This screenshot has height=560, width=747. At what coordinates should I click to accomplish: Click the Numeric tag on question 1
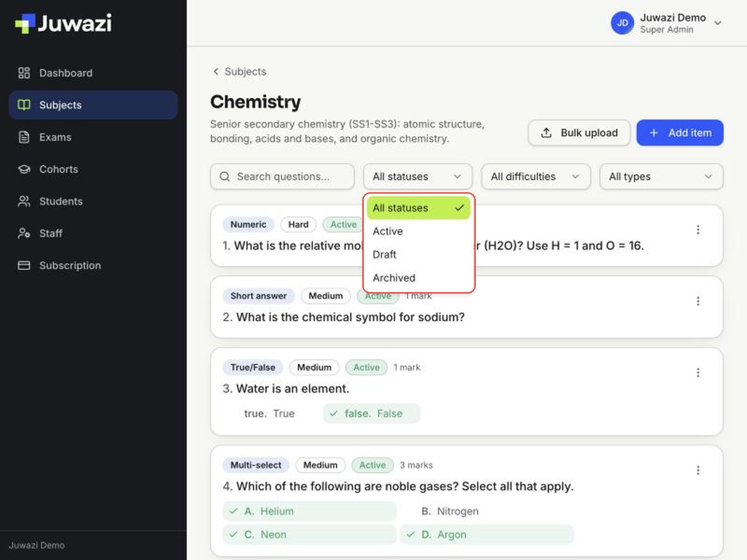(x=248, y=224)
